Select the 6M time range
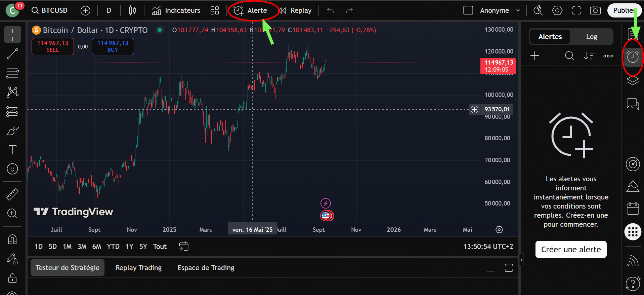This screenshot has height=295, width=644. [97, 247]
